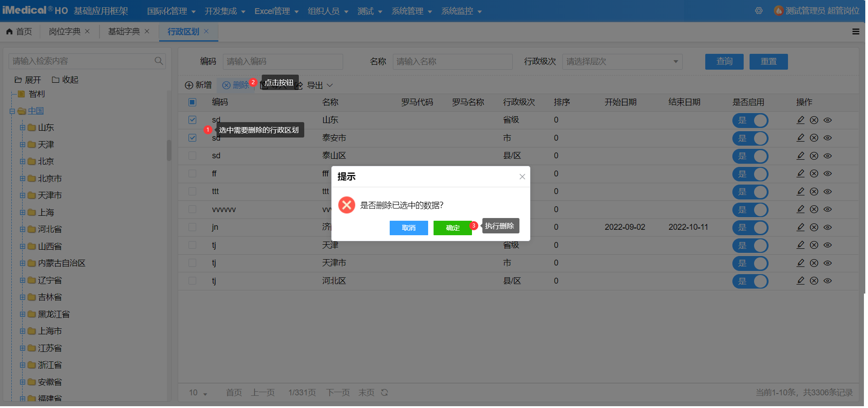
Task: Click the delete icon in 泰安市 row
Action: (814, 138)
